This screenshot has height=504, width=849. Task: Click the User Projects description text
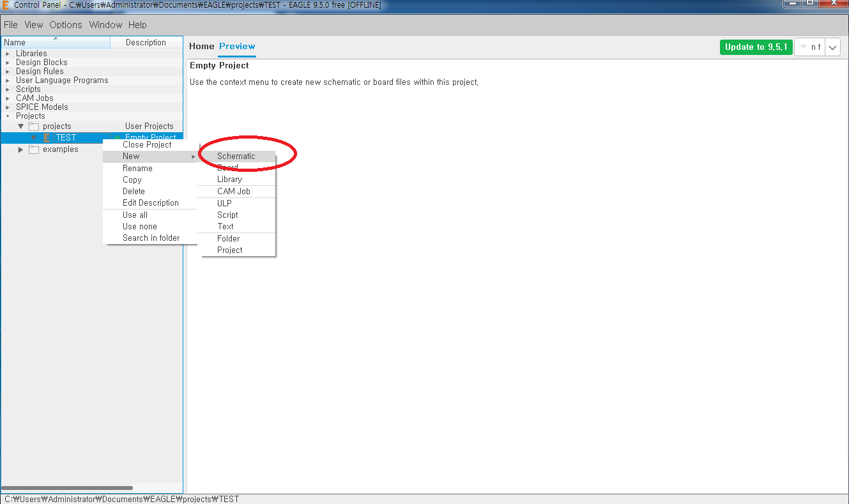(149, 126)
